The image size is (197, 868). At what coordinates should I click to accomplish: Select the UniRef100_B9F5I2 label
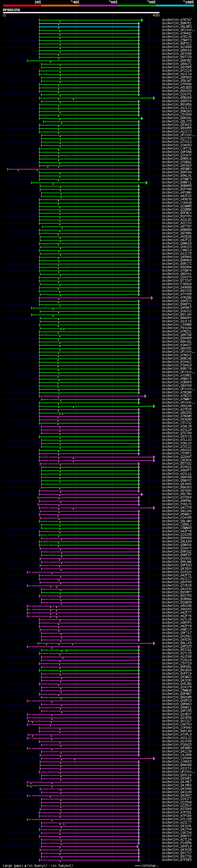[x=177, y=43]
